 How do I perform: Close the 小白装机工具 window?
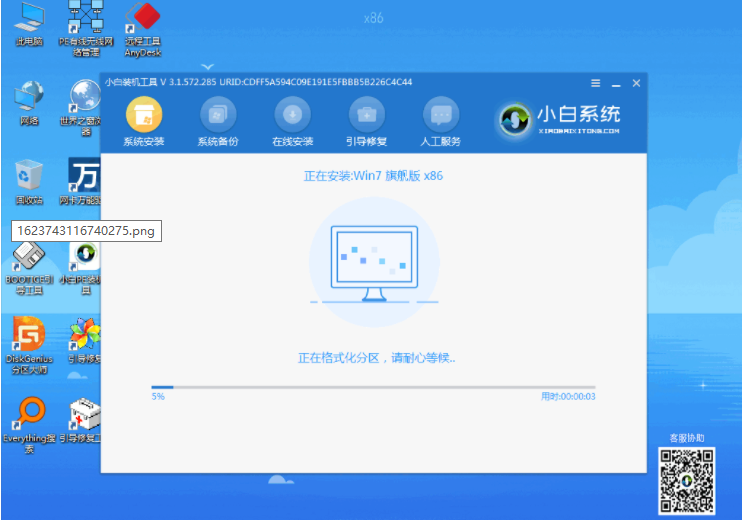pyautogui.click(x=636, y=83)
